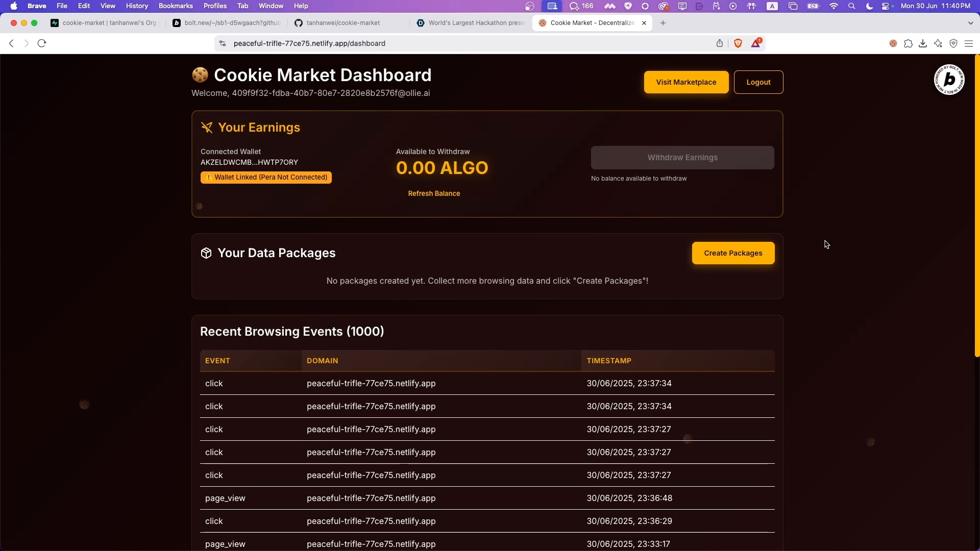
Task: Click the Visit Marketplace button
Action: click(x=686, y=82)
